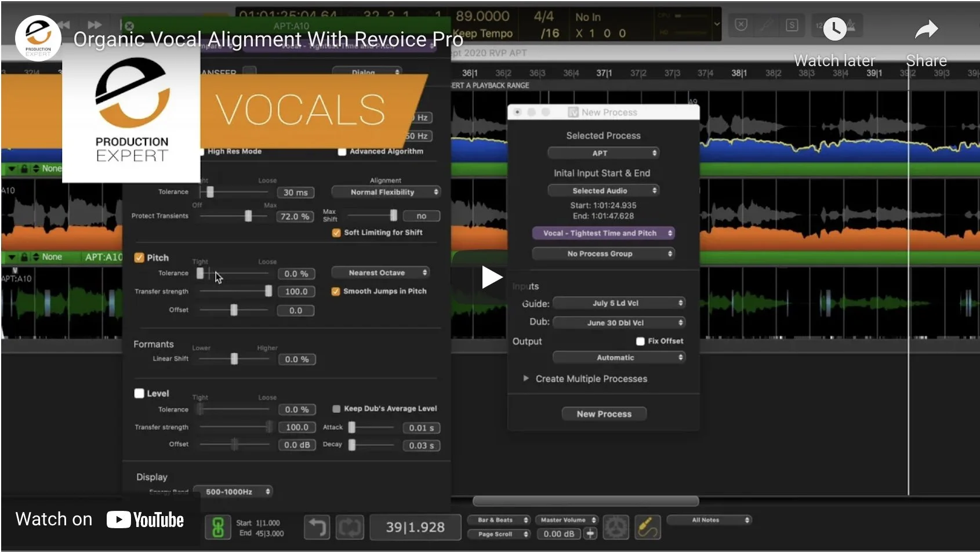Click the lock icon on APT:A10 track

24,257
